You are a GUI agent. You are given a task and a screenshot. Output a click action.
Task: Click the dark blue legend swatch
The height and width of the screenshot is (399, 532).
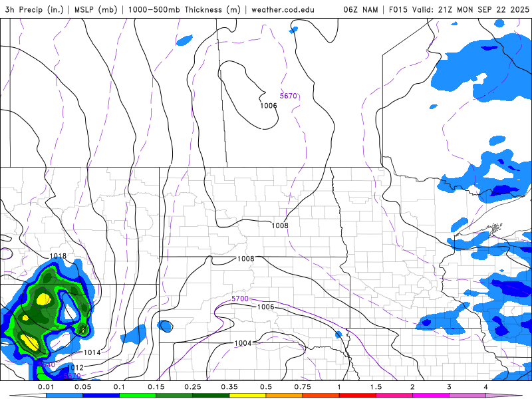point(101,396)
